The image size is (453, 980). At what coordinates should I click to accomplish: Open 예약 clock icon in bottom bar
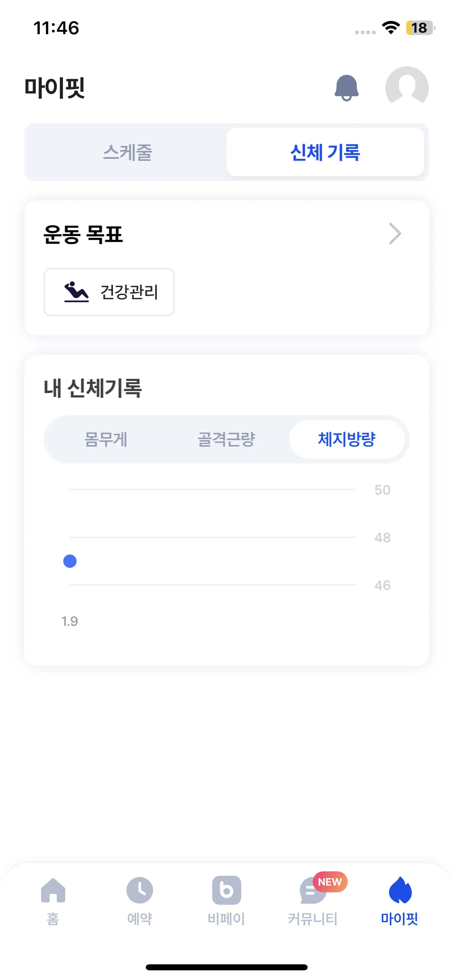pos(139,891)
